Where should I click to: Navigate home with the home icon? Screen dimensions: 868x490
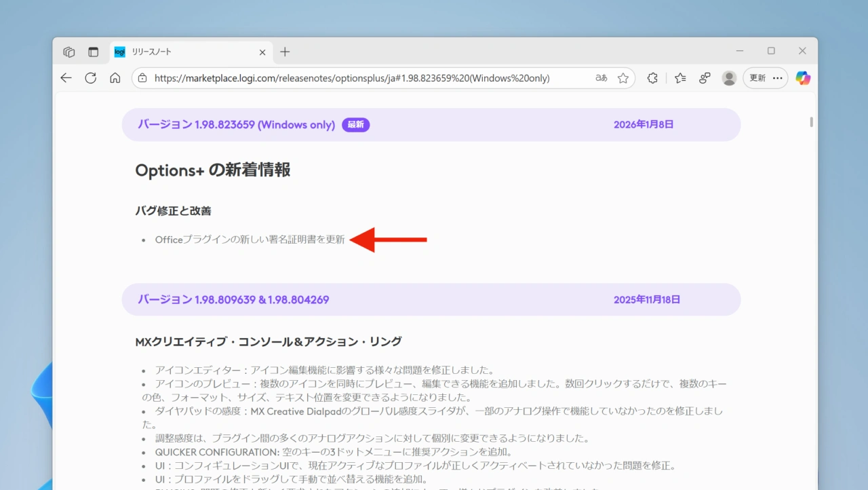click(115, 78)
